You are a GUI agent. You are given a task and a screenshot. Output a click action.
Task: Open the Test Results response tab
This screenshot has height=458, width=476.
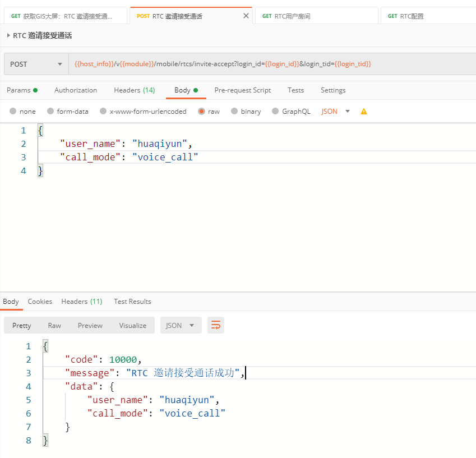coord(132,302)
